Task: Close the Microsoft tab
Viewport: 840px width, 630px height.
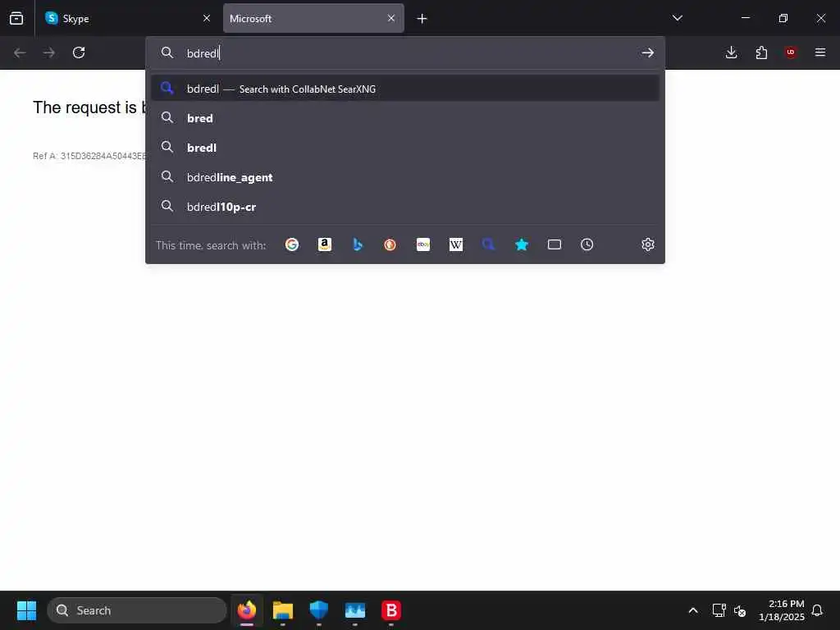Action: (x=391, y=18)
